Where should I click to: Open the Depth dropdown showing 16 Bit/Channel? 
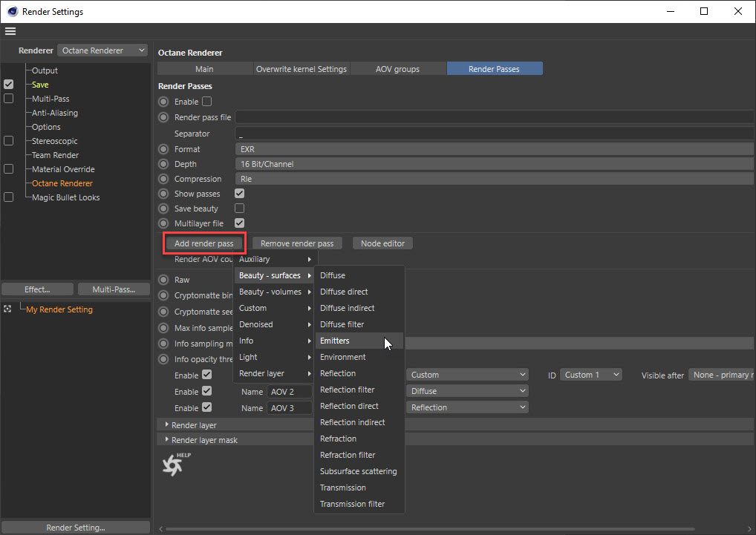(495, 164)
